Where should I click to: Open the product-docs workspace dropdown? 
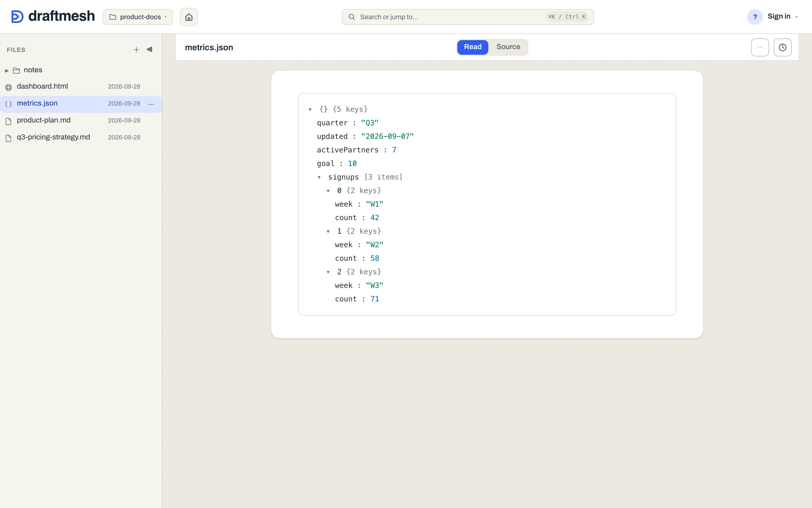[138, 17]
